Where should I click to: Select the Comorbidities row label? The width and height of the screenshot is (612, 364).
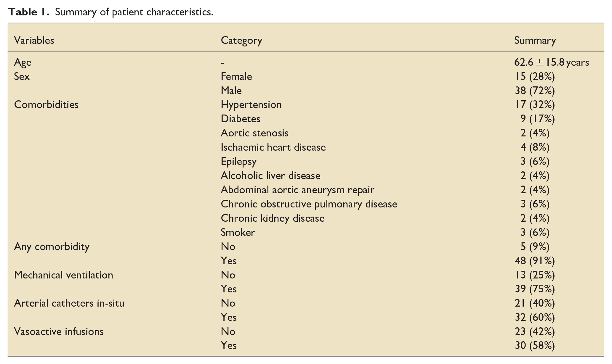46,104
